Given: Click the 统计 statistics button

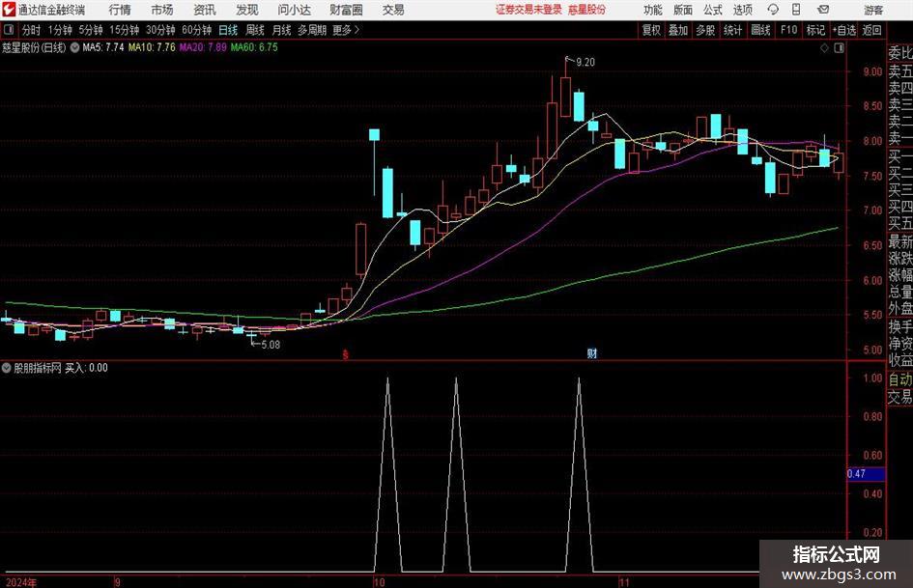Looking at the screenshot, I should point(732,30).
